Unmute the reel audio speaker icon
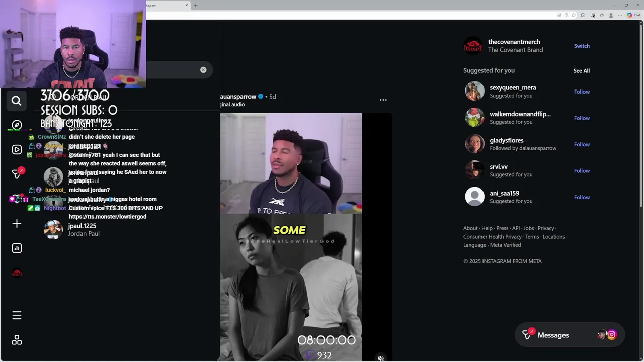Viewport: 644px width, 362px height. [381, 358]
